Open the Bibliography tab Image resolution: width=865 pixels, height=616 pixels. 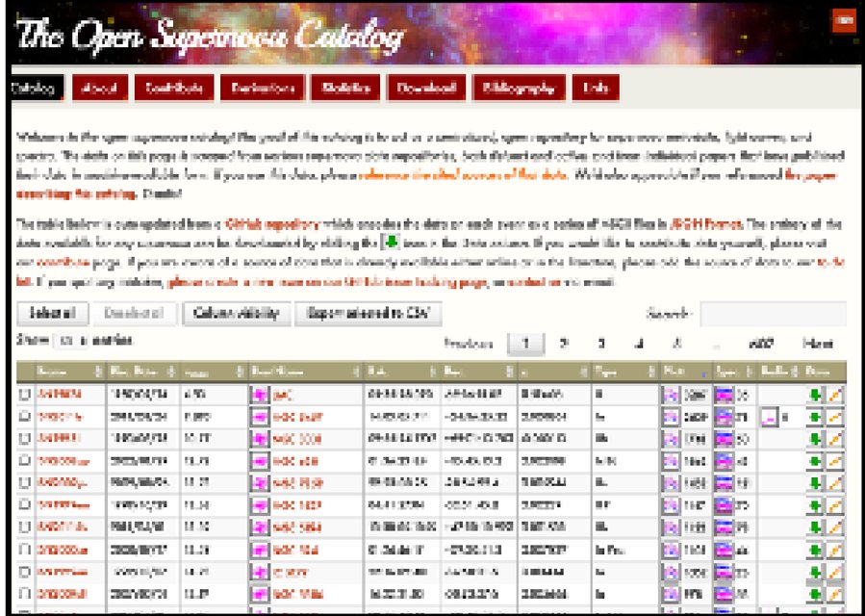519,89
